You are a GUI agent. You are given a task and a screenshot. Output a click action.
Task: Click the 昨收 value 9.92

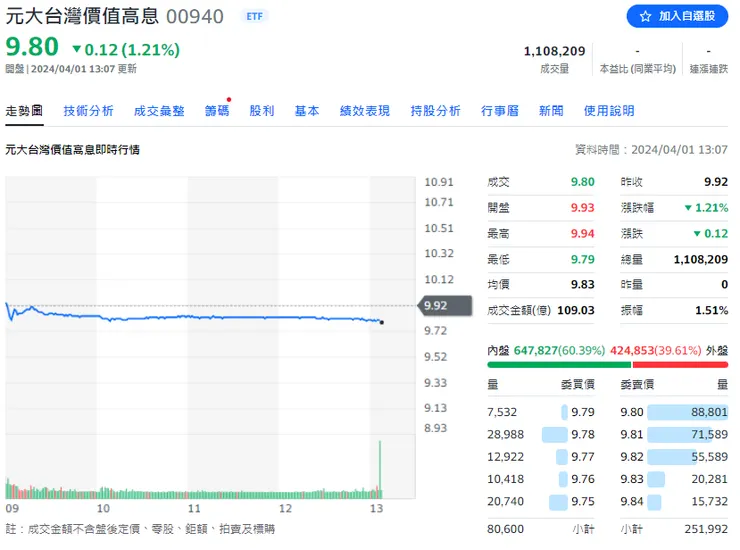[x=716, y=182]
